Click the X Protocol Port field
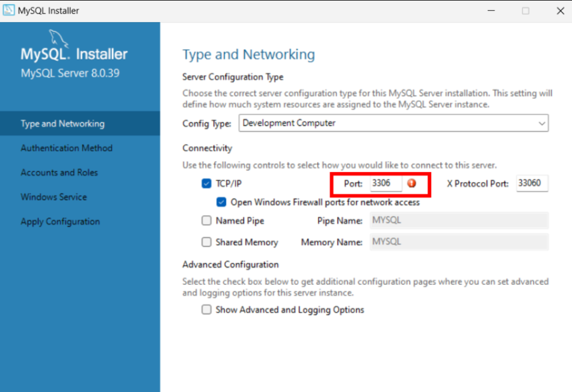 532,183
